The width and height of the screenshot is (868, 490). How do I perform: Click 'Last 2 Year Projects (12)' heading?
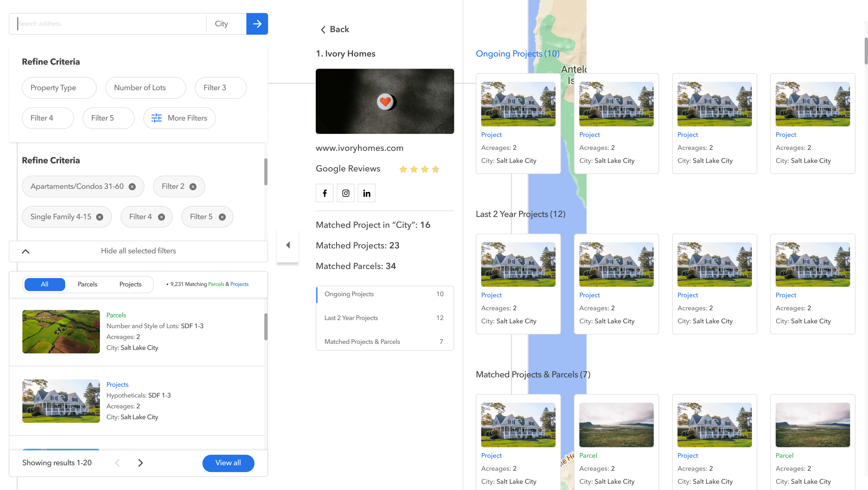tap(521, 214)
